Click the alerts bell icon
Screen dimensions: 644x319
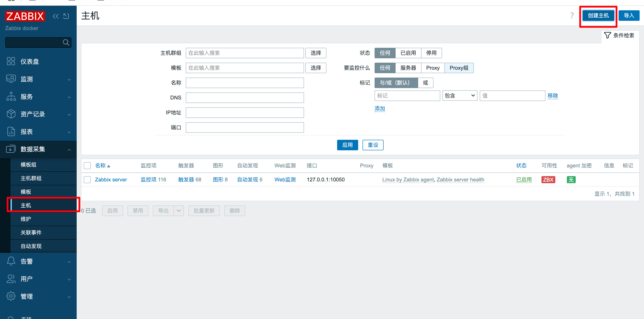pyautogui.click(x=11, y=261)
